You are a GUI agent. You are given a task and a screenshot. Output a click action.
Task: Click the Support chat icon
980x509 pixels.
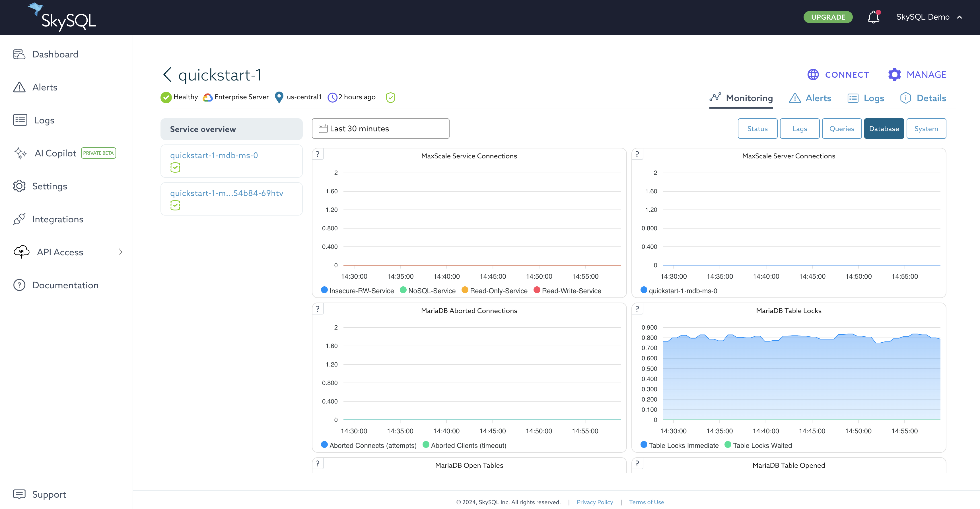[x=19, y=494]
